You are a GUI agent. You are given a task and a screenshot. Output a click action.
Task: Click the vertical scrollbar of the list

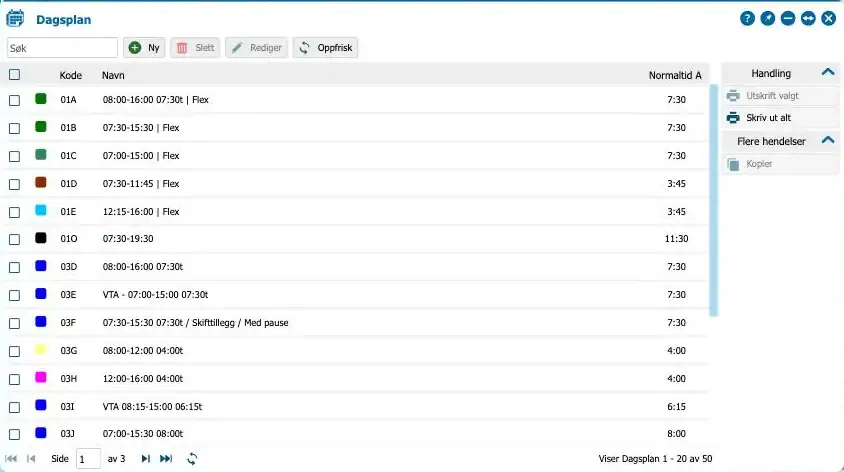pos(714,200)
